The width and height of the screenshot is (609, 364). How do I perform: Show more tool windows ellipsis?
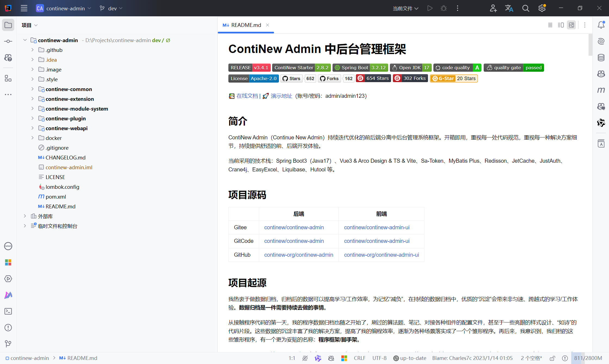coord(8,95)
